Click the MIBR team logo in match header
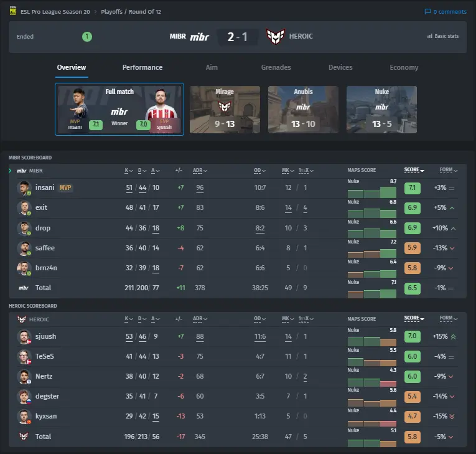The height and width of the screenshot is (454, 476). pyautogui.click(x=200, y=37)
